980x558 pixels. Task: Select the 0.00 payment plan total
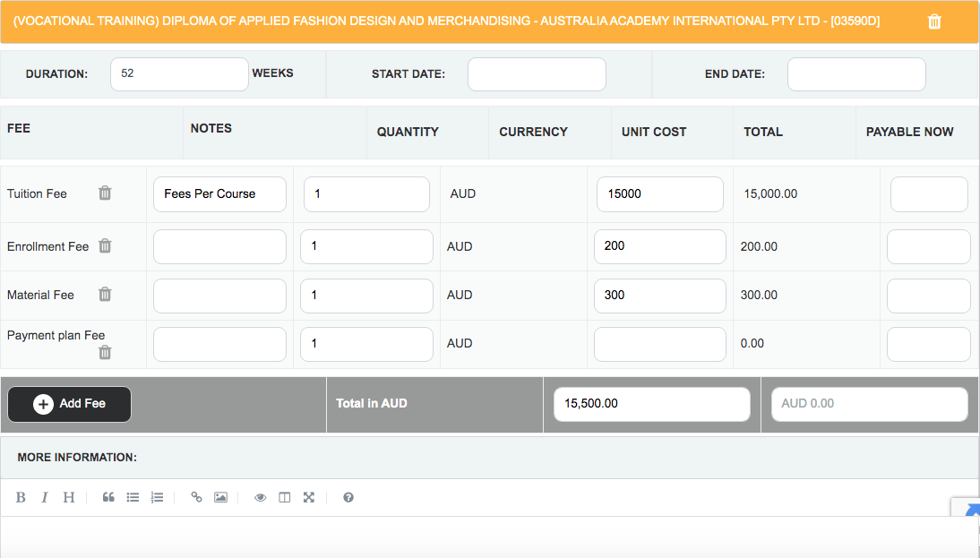[752, 344]
